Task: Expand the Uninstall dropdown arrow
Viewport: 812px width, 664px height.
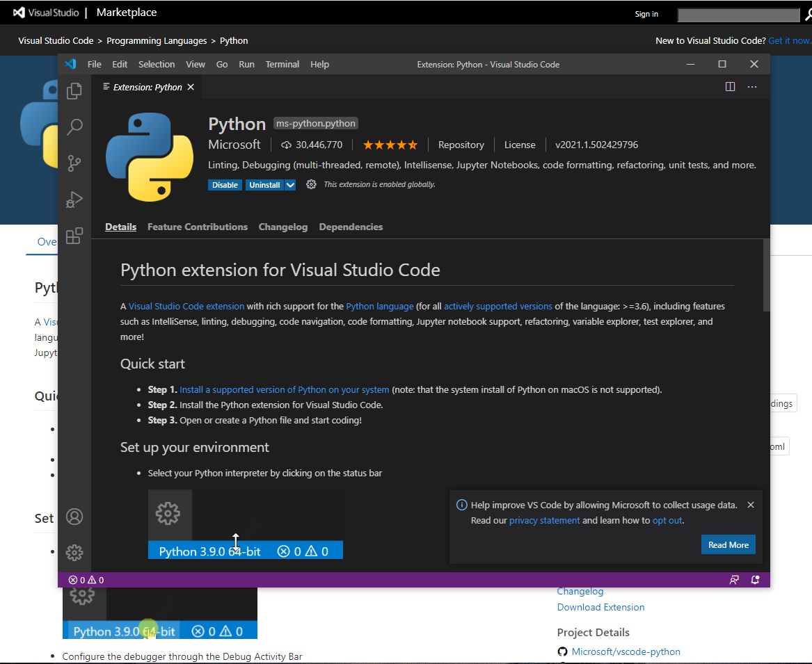Action: point(290,185)
